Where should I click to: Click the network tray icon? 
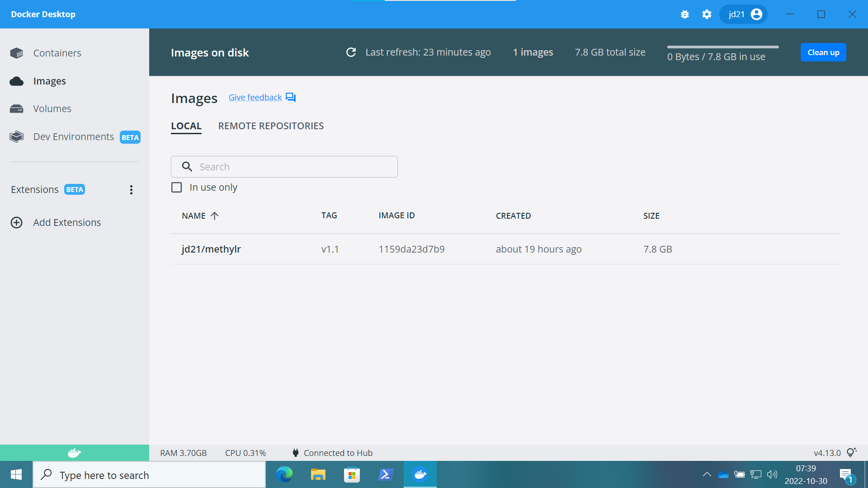point(756,474)
